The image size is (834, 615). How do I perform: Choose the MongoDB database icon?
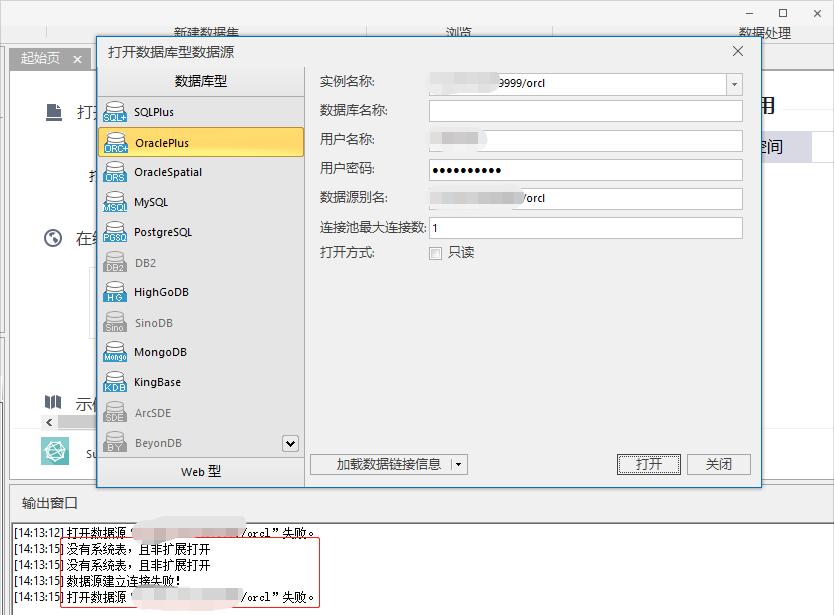[x=115, y=352]
